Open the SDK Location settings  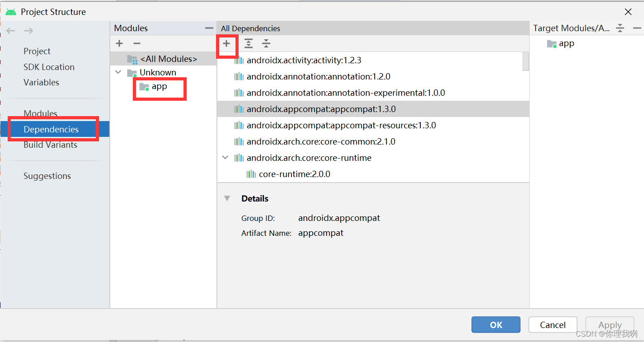tap(49, 66)
